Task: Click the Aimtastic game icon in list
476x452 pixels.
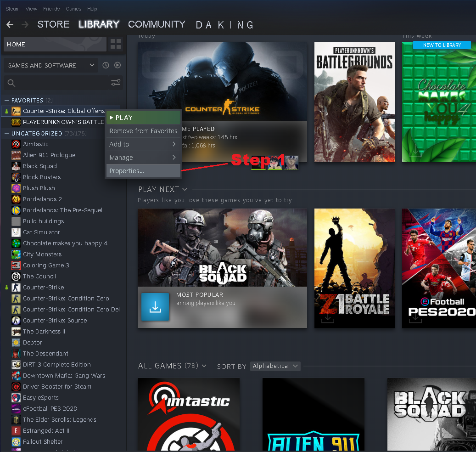Action: 16,144
